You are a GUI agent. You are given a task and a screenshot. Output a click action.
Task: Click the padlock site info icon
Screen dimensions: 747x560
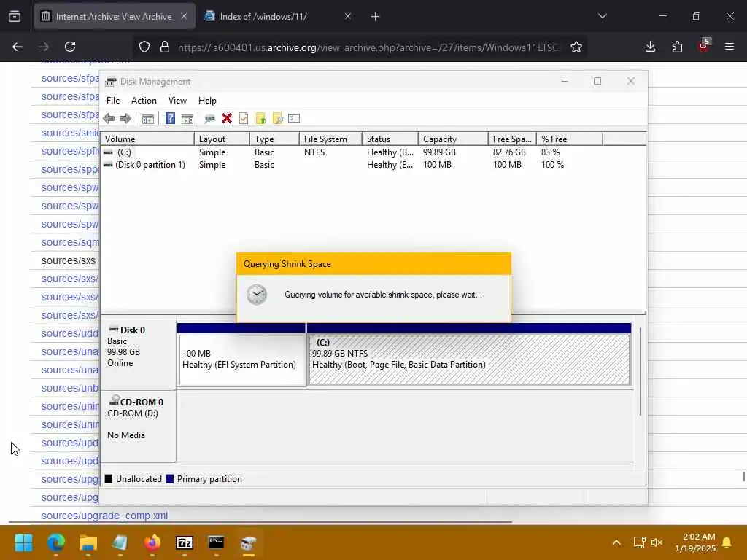(164, 47)
